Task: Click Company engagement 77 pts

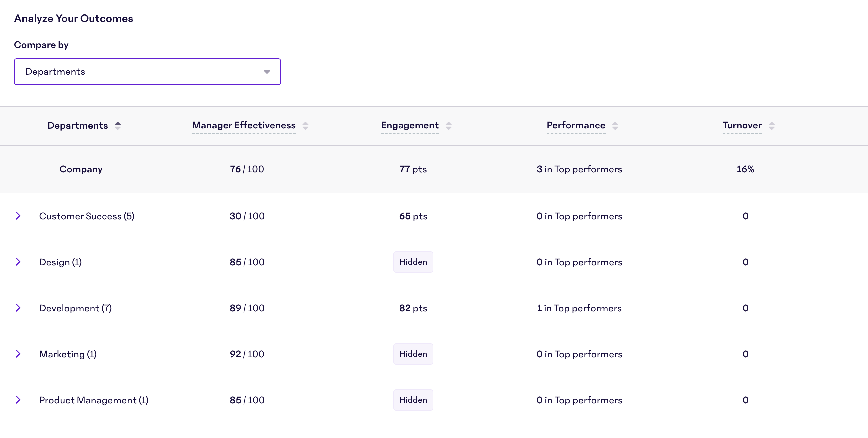Action: pos(413,169)
